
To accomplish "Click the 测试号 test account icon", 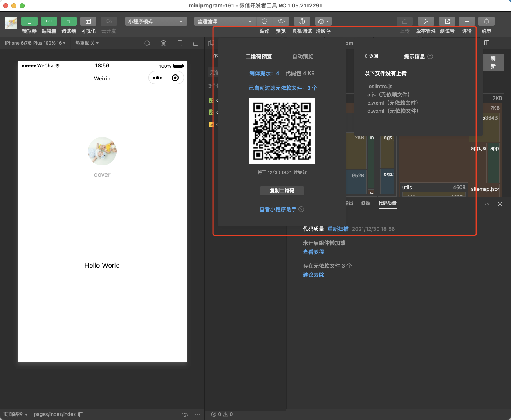I will point(447,21).
